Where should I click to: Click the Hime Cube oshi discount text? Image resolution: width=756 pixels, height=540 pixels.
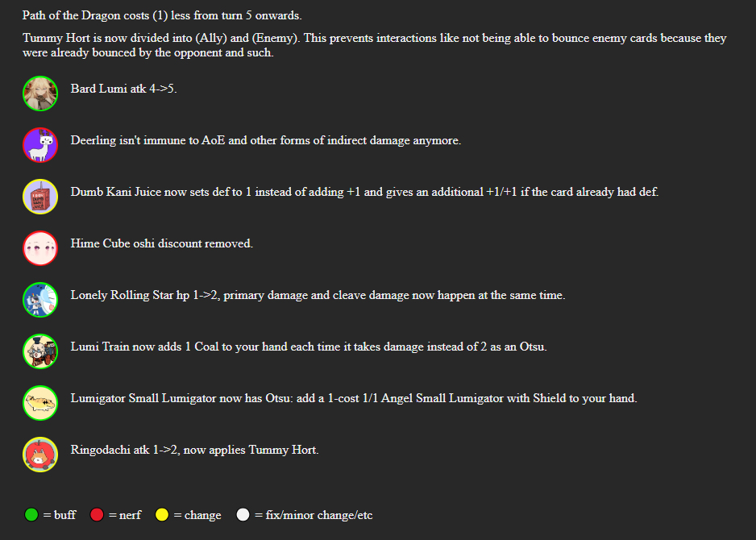click(161, 243)
